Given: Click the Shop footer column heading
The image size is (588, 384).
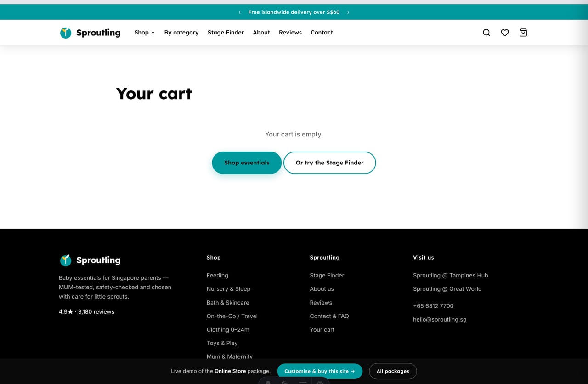Looking at the screenshot, I should [x=214, y=258].
